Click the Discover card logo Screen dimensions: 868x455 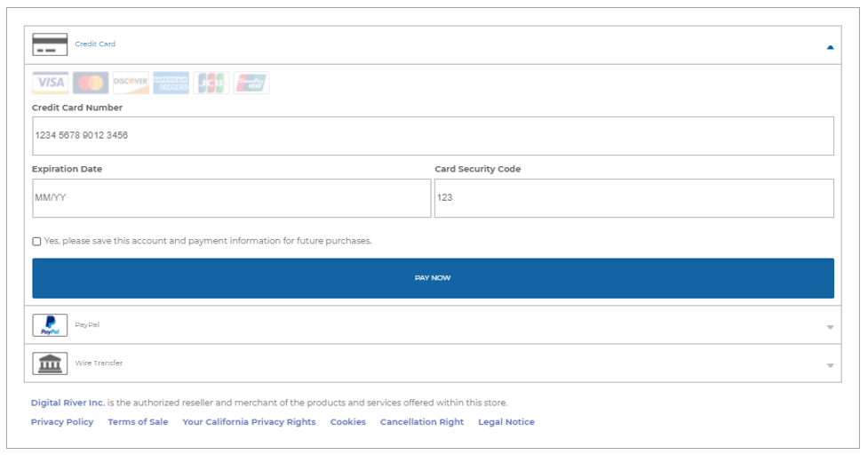(131, 83)
